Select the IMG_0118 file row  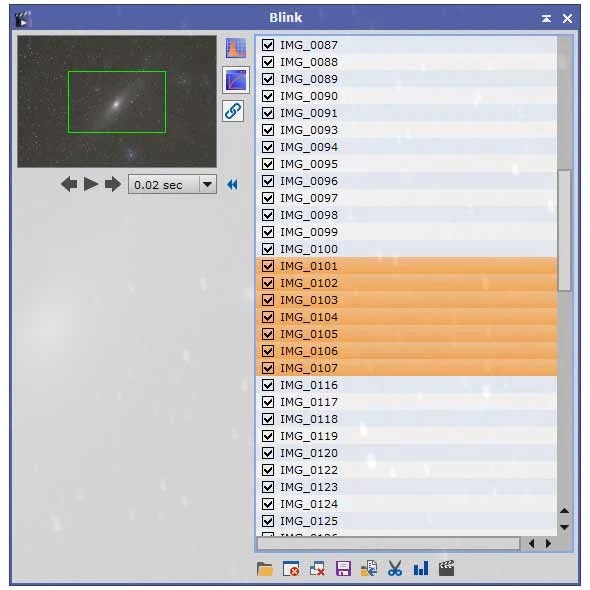pyautogui.click(x=406, y=419)
